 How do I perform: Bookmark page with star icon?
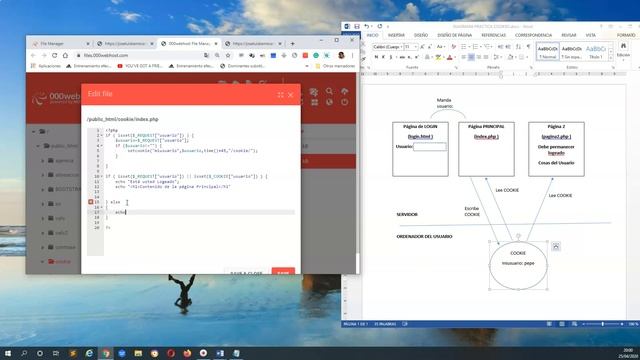(228, 55)
